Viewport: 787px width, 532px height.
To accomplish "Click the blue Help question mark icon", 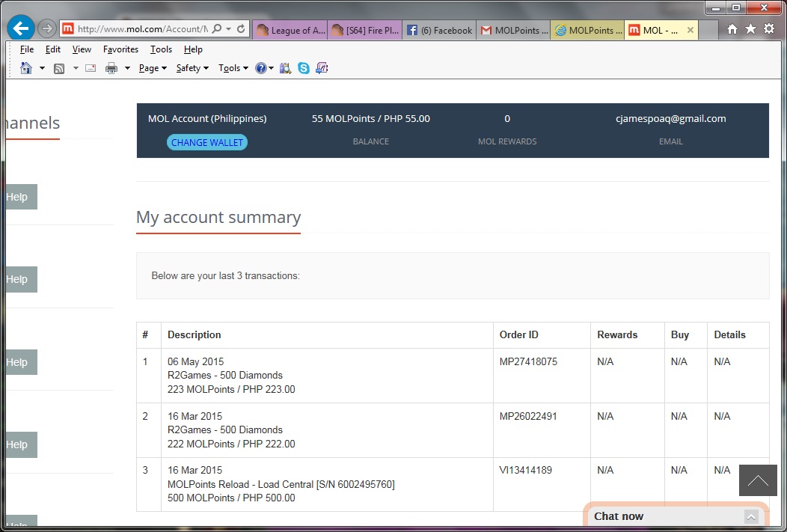I will [261, 68].
